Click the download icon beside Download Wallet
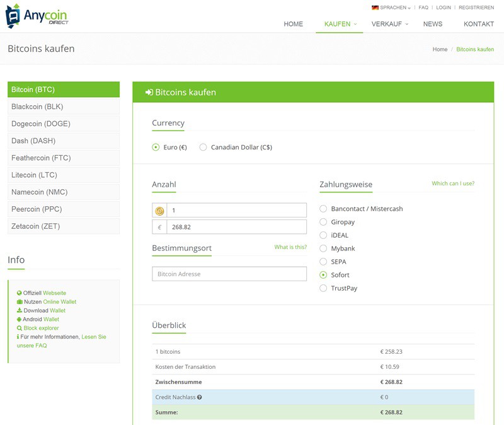This screenshot has height=425, width=504. click(20, 311)
